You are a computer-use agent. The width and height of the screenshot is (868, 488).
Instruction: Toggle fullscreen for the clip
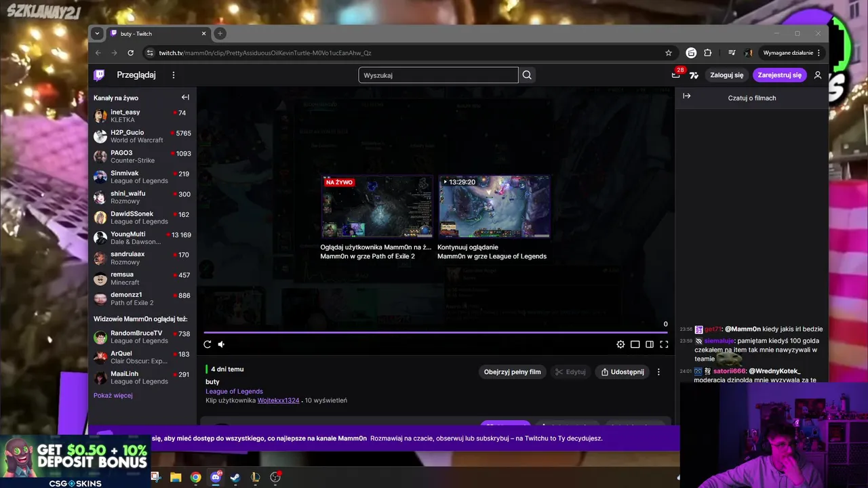[x=664, y=344]
